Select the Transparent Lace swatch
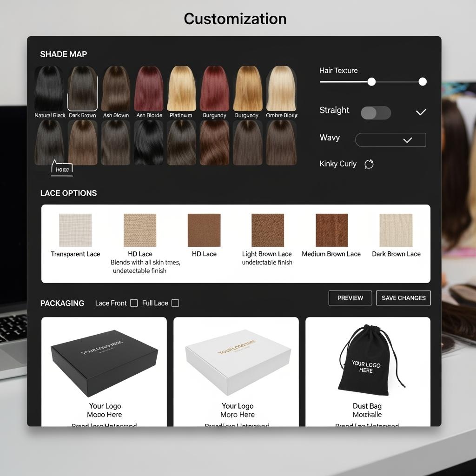 point(75,230)
